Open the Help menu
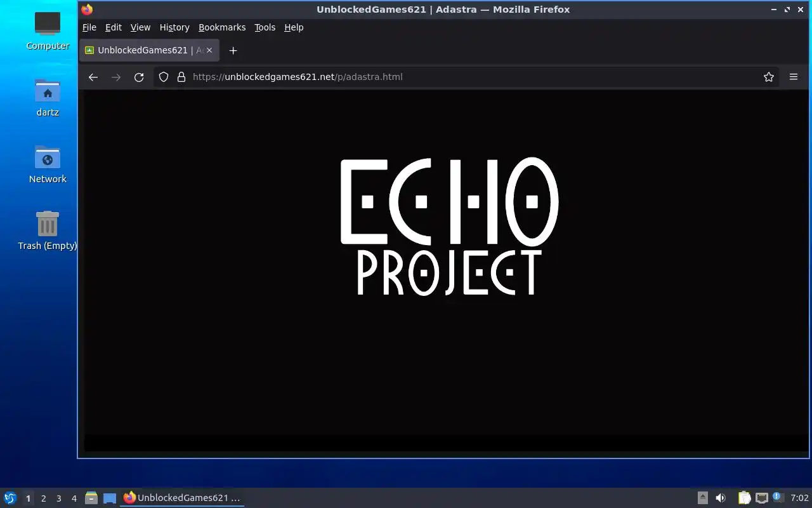Image resolution: width=812 pixels, height=508 pixels. pyautogui.click(x=294, y=27)
